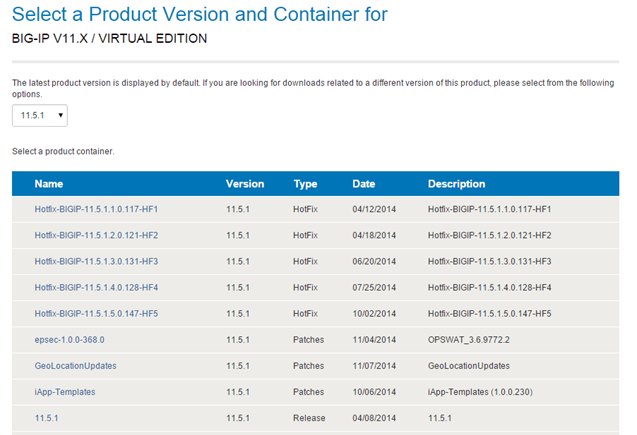This screenshot has height=435, width=637.
Task: Open Hotfix-BIGIP-11.5.1.2.0.121-HF2 link
Action: pyautogui.click(x=96, y=236)
